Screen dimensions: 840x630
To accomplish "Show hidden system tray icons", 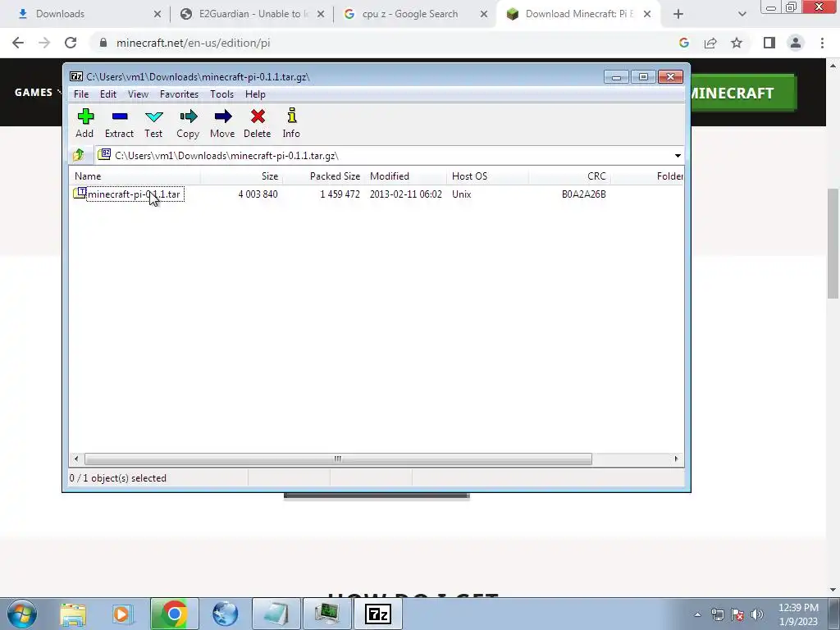I will pyautogui.click(x=697, y=614).
